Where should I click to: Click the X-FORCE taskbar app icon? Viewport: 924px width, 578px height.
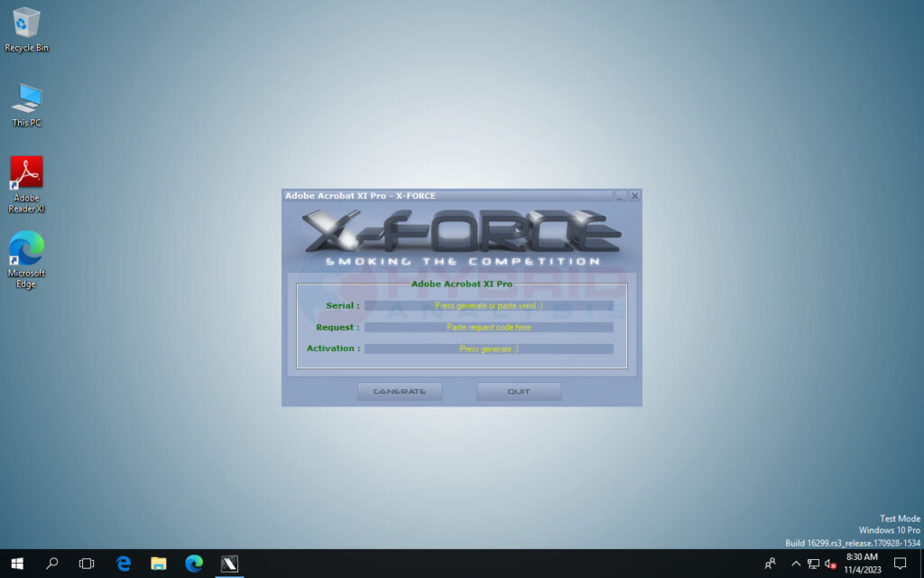[229, 564]
